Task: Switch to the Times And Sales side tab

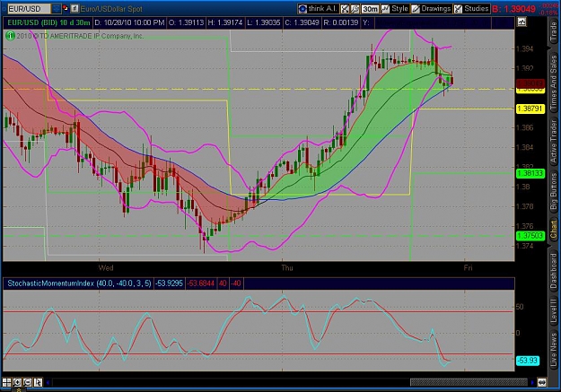Action: click(554, 83)
